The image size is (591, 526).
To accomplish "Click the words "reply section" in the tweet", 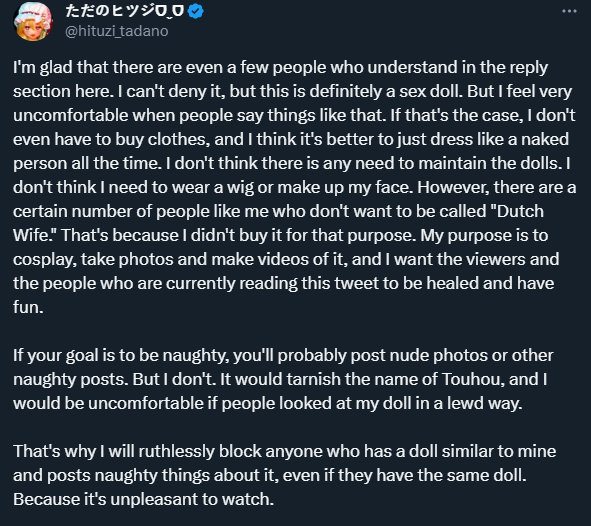I will 280,79.
